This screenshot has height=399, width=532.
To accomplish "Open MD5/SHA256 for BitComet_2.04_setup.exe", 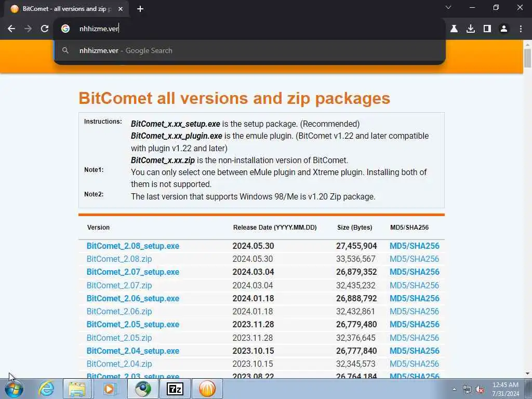I will [x=414, y=351].
